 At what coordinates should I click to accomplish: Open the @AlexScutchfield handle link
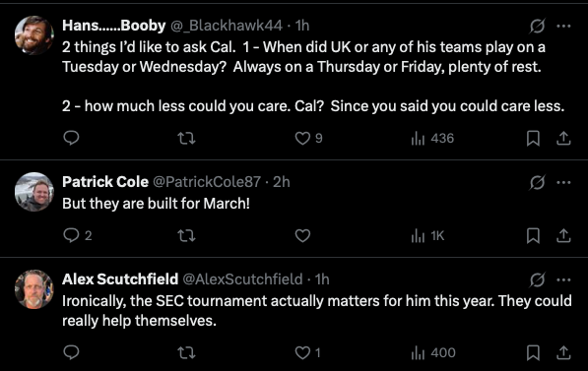click(x=242, y=279)
